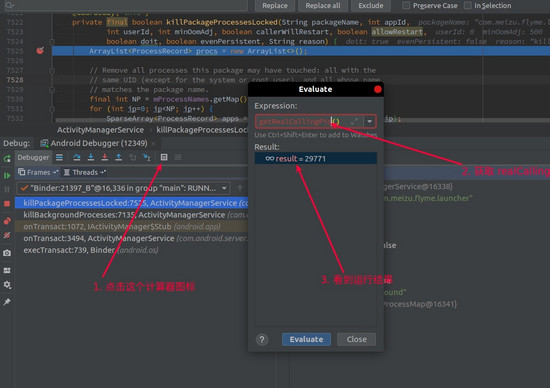The height and width of the screenshot is (388, 550).
Task: Click the Resume Program green icon
Action: point(7,175)
